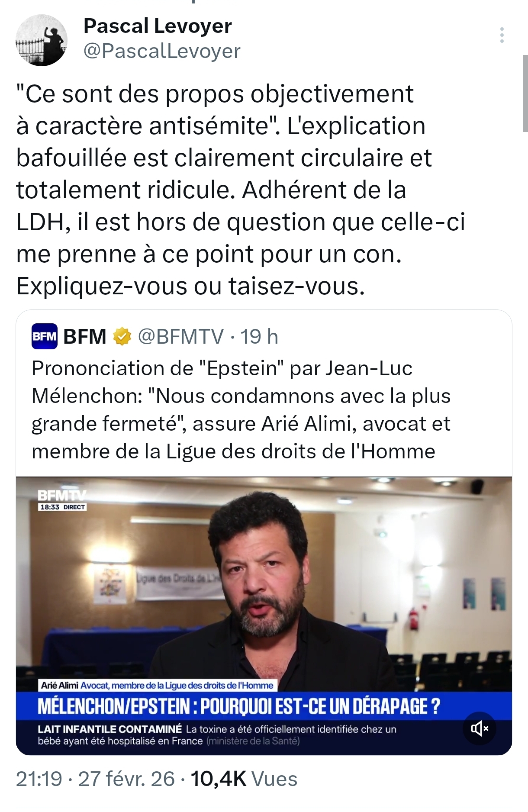Viewport: 528px width, 812px height.
Task: Click the 21:19 post time
Action: [x=39, y=779]
